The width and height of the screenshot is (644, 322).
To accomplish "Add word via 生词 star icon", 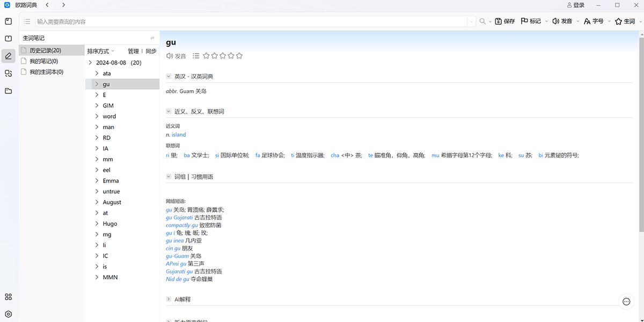I will click(618, 21).
